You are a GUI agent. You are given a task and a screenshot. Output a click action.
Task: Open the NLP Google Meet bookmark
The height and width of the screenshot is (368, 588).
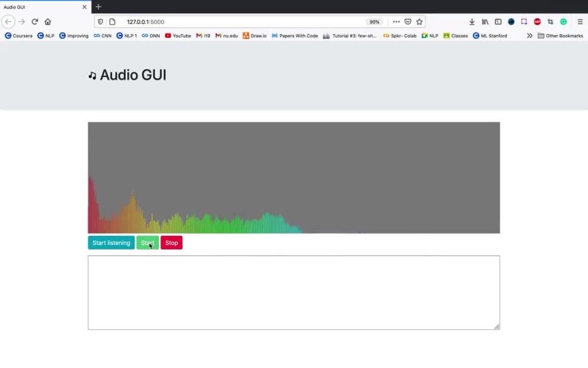click(430, 36)
